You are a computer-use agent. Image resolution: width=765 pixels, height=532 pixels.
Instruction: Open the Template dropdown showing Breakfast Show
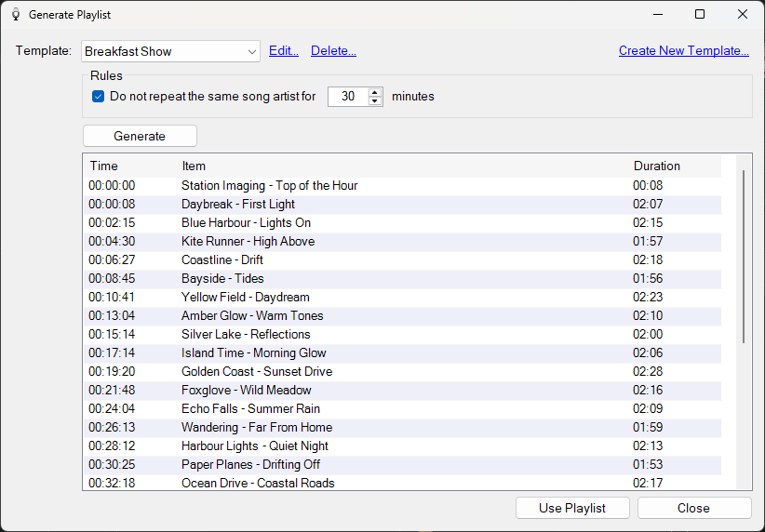pyautogui.click(x=170, y=51)
